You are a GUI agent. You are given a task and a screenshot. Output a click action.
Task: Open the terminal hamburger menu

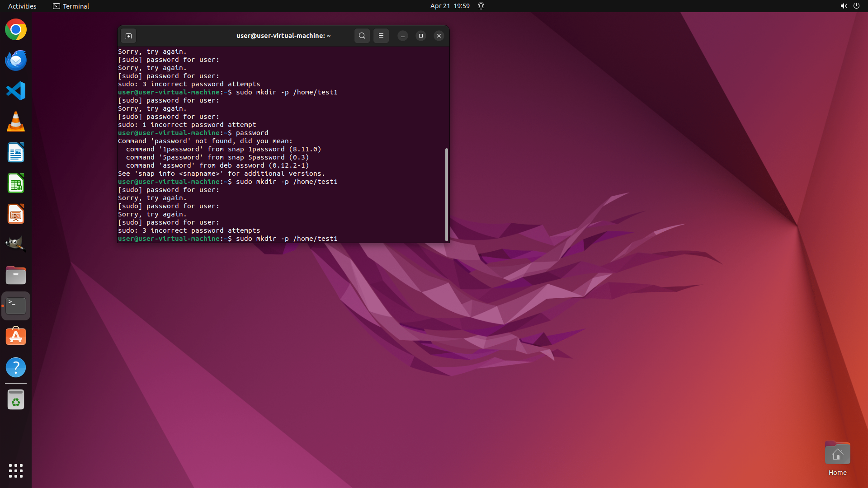point(381,36)
